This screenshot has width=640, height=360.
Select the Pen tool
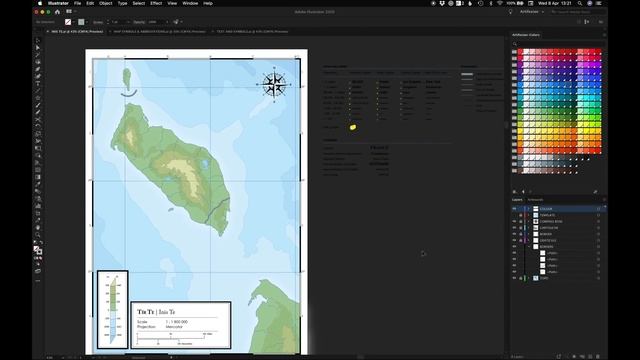click(38, 69)
